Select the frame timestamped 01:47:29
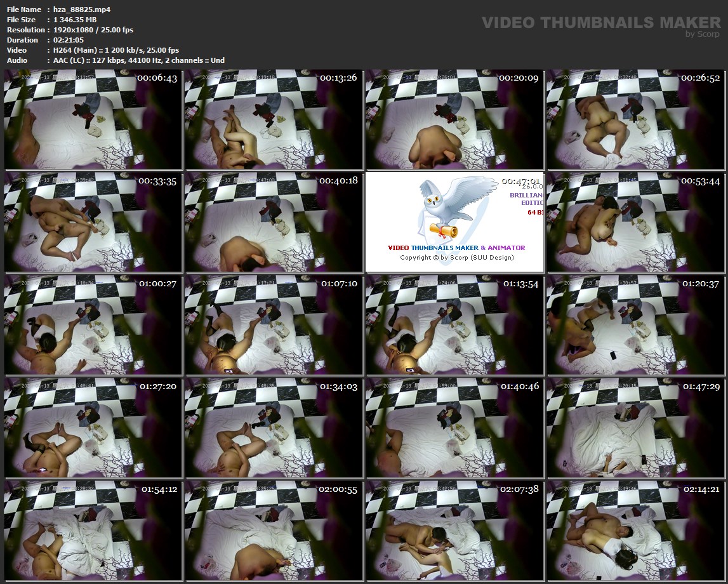 coord(636,428)
